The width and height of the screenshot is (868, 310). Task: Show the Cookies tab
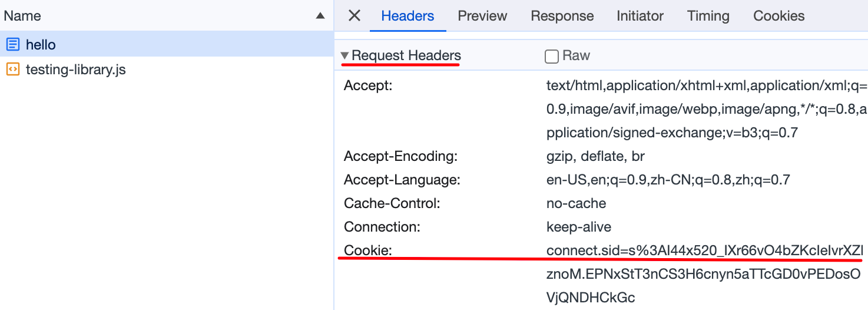click(x=779, y=16)
